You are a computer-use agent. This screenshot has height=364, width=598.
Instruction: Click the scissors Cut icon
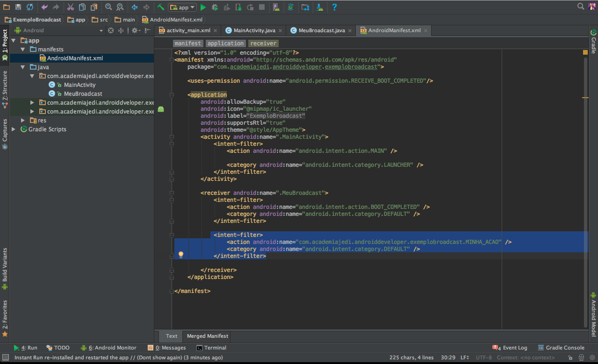coord(70,7)
